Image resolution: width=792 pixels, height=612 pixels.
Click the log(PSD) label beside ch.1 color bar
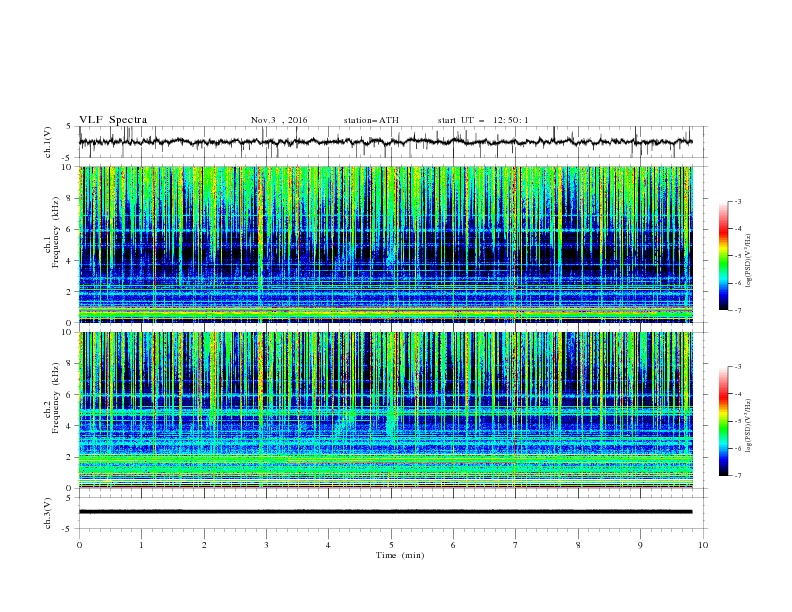click(x=749, y=261)
